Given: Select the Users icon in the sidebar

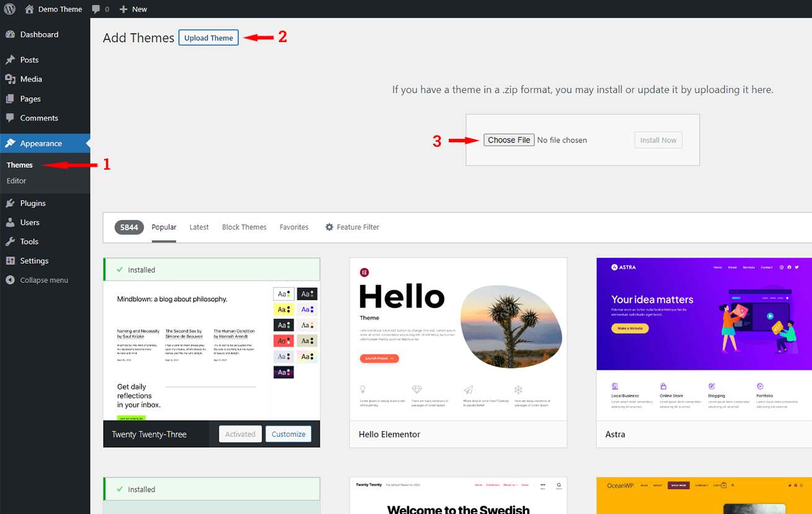Looking at the screenshot, I should tap(11, 222).
